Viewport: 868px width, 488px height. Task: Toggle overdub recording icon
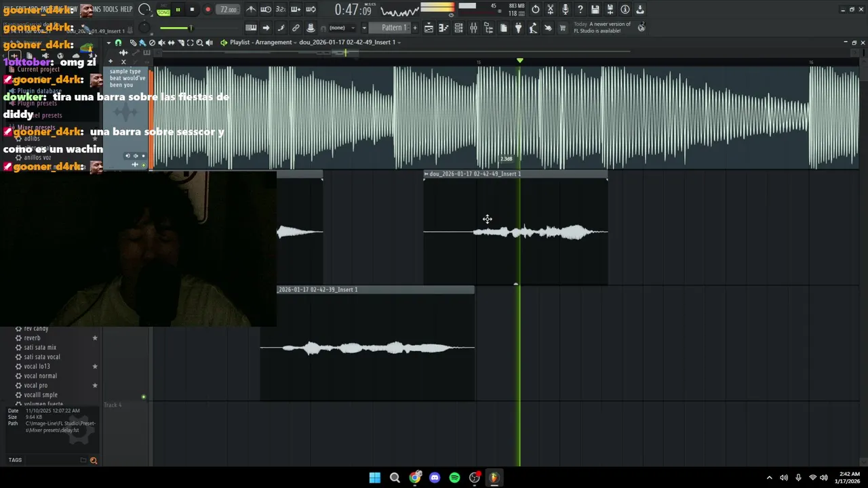pos(296,9)
